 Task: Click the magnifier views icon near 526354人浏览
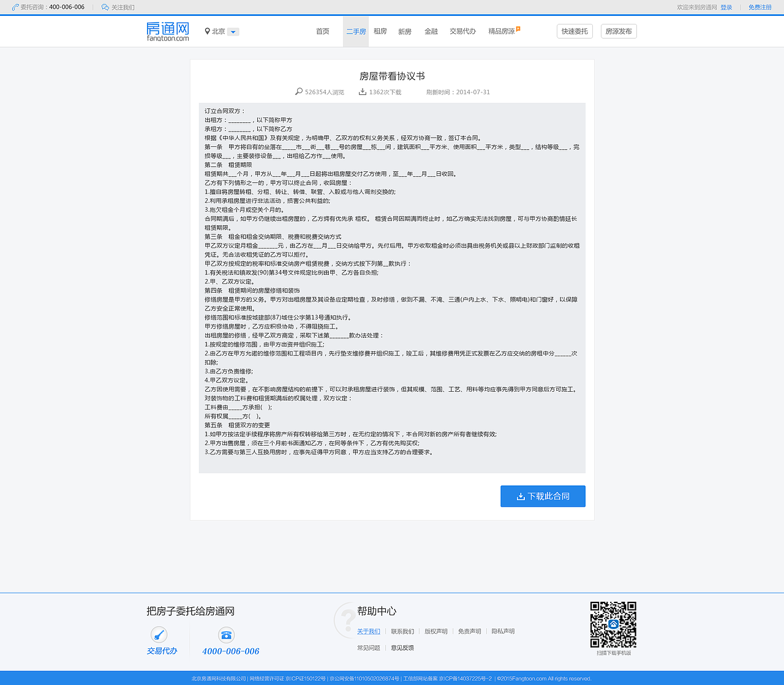[299, 91]
